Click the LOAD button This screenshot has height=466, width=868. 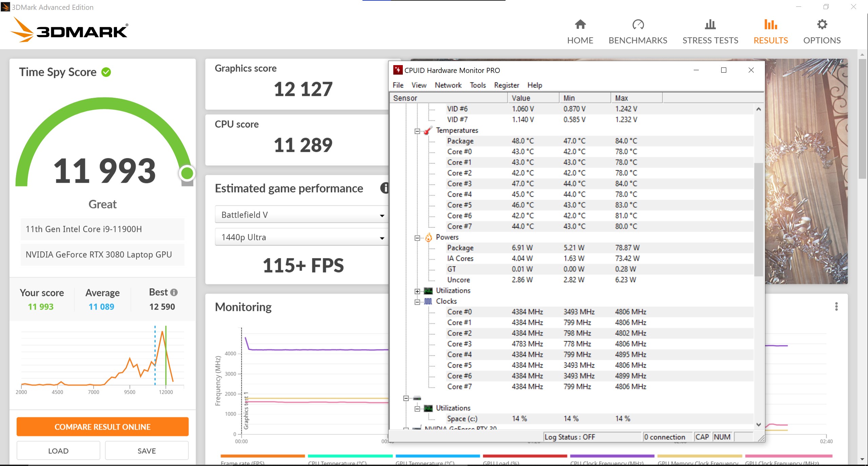58,451
